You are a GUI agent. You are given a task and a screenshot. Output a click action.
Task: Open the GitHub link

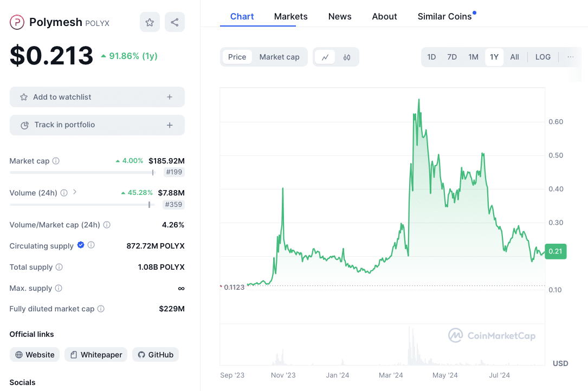coord(156,355)
